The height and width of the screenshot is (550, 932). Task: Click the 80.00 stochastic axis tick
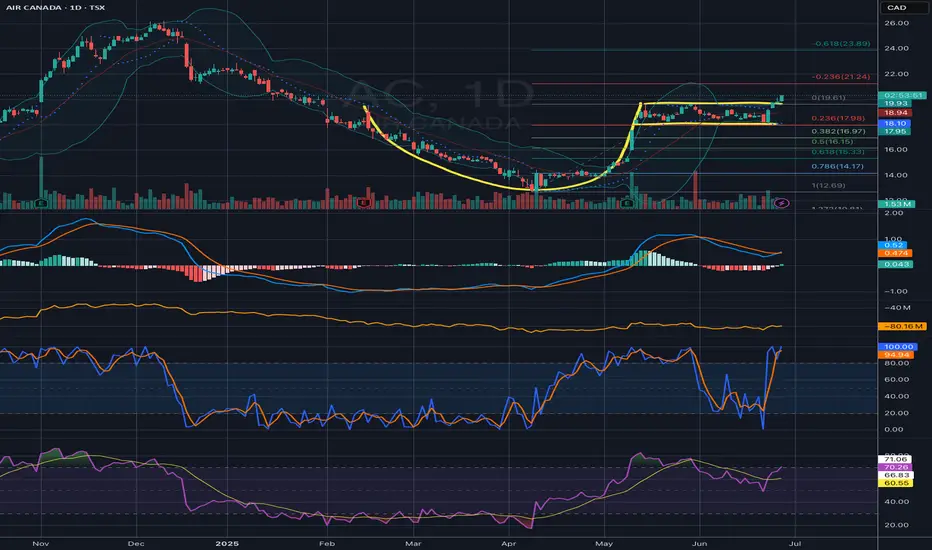(896, 363)
